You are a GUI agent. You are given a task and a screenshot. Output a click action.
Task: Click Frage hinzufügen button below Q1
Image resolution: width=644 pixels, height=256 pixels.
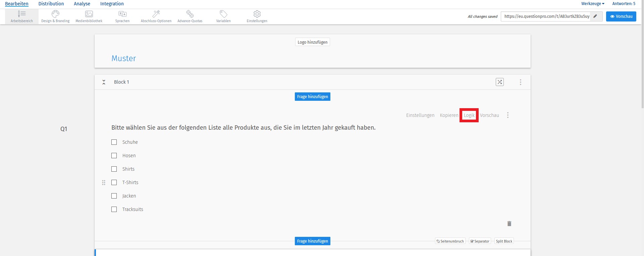pos(313,241)
